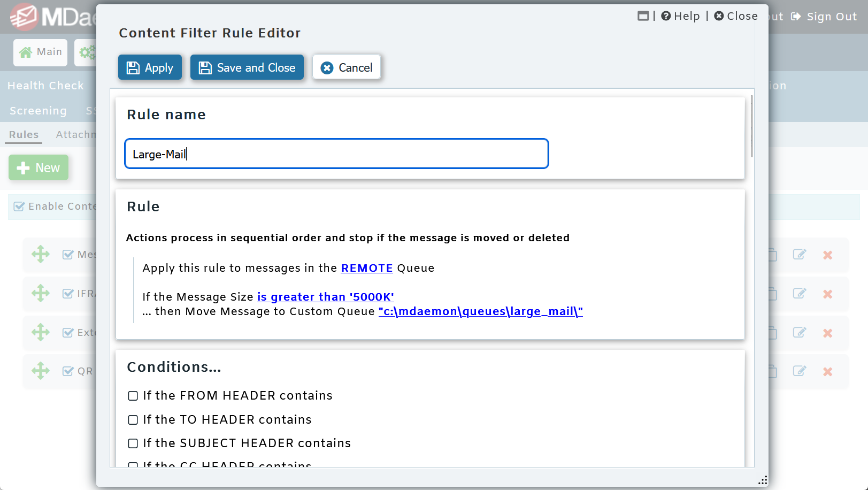Toggle Enable Content Filter checkbox
The width and height of the screenshot is (868, 490).
coord(19,206)
